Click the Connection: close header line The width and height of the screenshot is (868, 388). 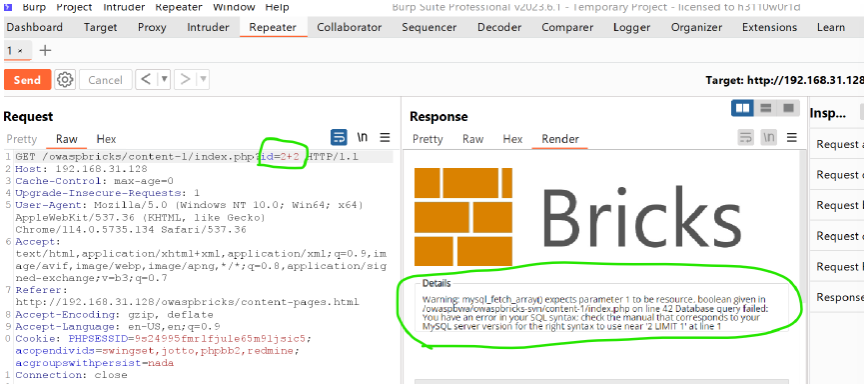coord(71,375)
